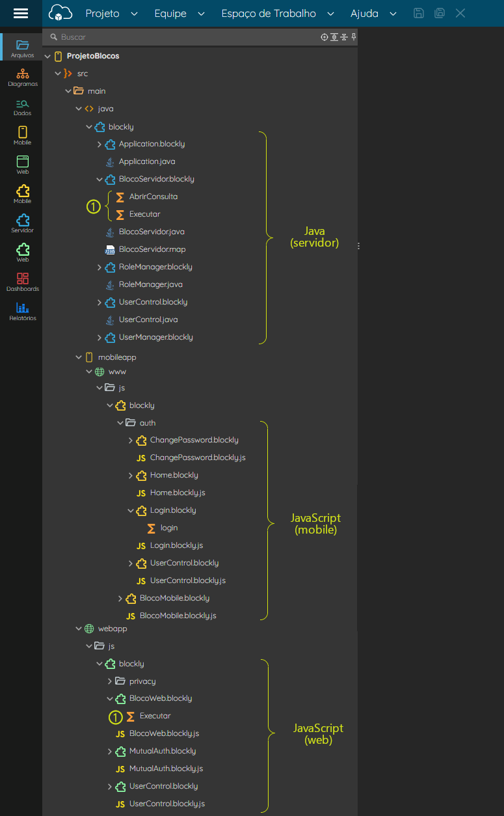The height and width of the screenshot is (816, 504).
Task: Collapse the java node
Action: click(x=79, y=109)
